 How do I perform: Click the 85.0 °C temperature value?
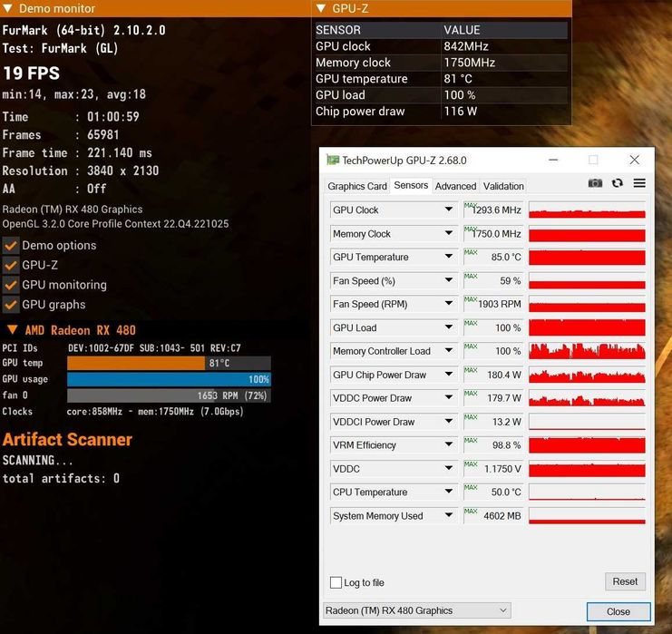coord(506,258)
